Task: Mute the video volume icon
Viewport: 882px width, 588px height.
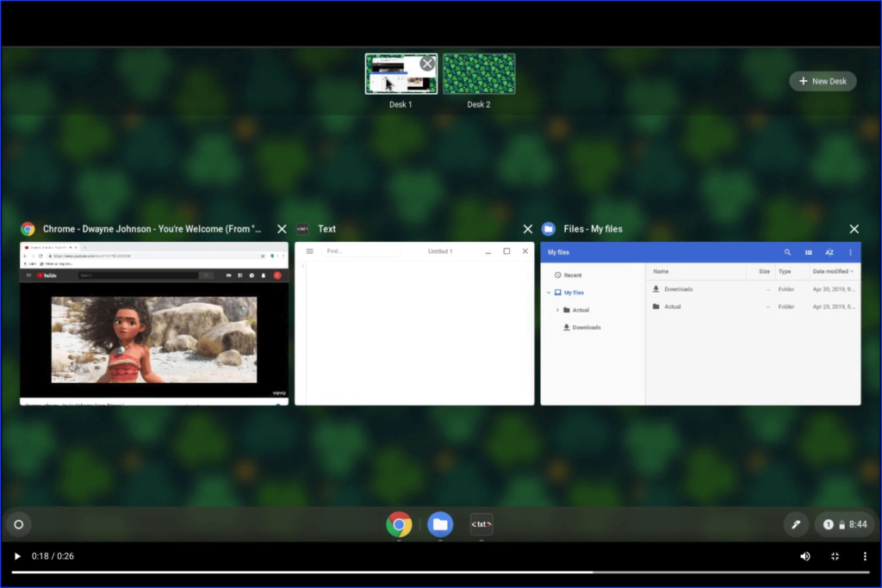Action: point(805,556)
